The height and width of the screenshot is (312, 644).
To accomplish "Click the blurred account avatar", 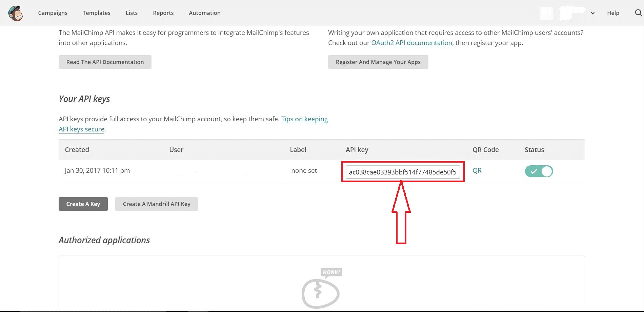I will point(546,13).
